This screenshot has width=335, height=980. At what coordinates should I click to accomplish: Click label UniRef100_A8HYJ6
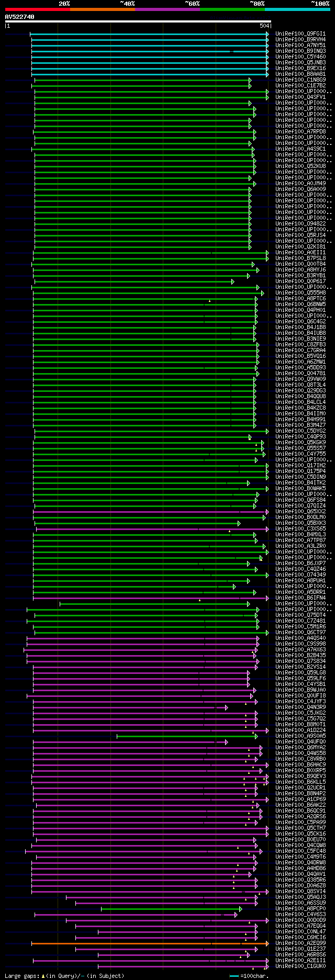pos(300,270)
